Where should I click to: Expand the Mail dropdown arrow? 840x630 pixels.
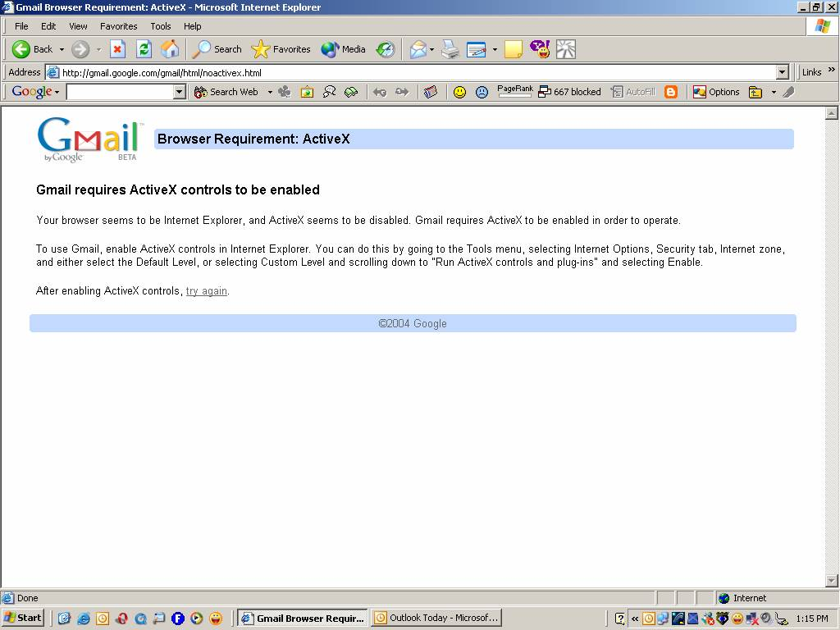pos(431,49)
